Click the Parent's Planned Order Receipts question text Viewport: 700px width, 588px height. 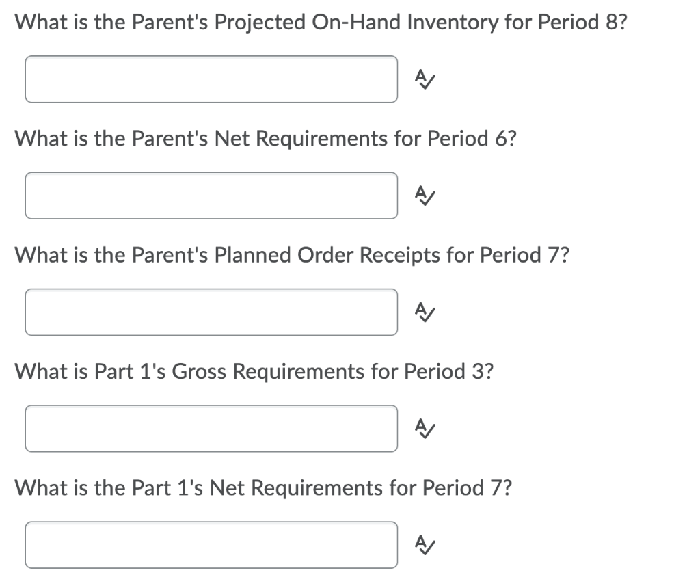click(x=291, y=255)
